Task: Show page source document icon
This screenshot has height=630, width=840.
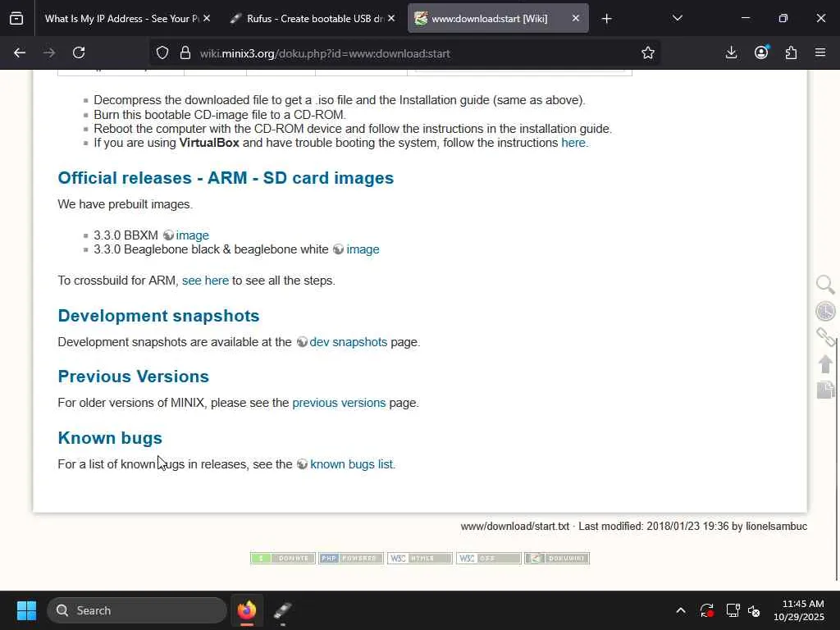Action: click(x=825, y=390)
